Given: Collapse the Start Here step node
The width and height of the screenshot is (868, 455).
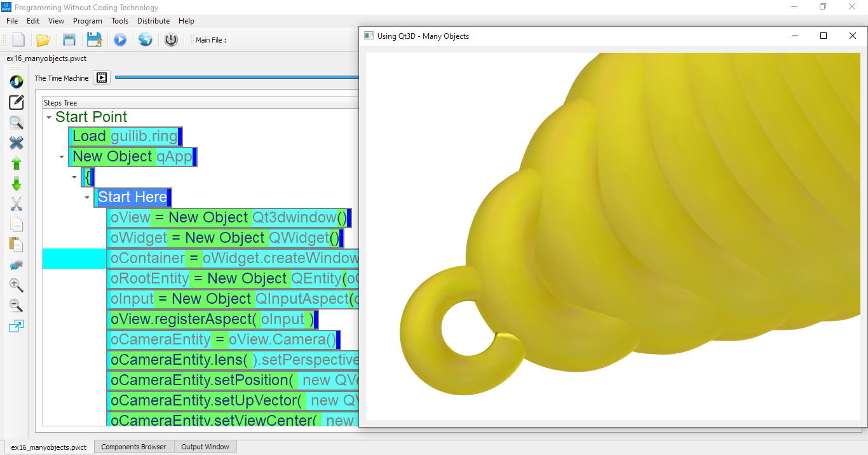Looking at the screenshot, I should 86,198.
